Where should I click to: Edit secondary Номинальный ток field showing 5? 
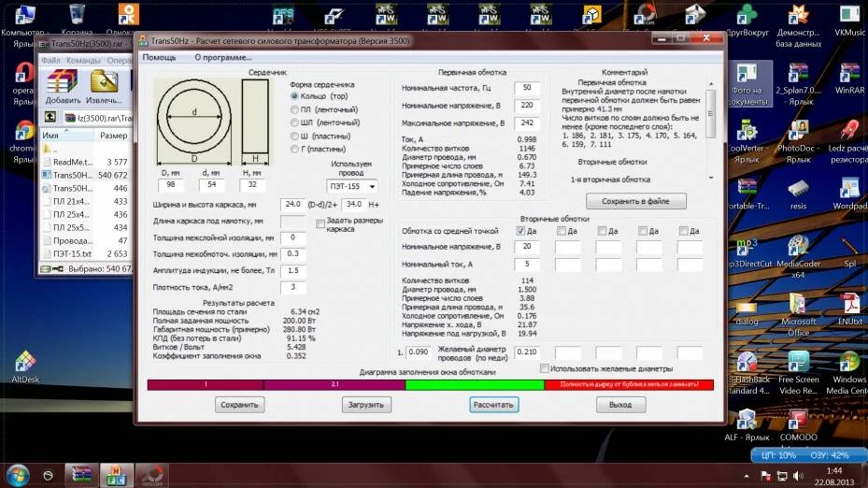click(x=526, y=265)
